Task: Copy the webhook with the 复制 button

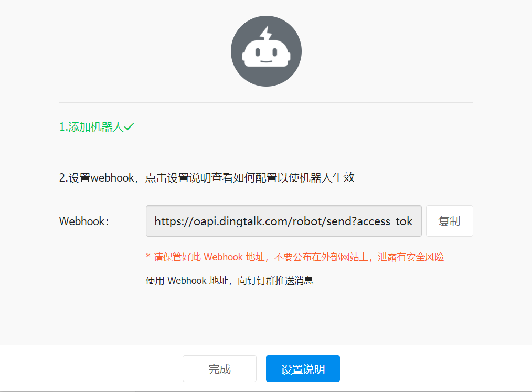Action: click(x=449, y=221)
